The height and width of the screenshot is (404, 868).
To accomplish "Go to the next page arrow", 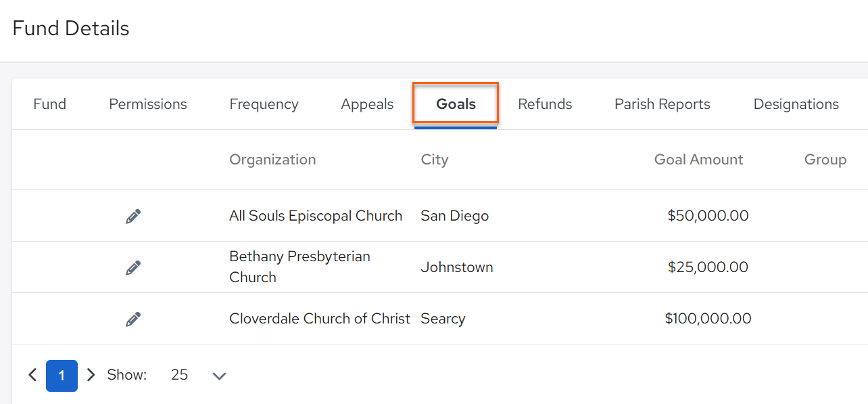I will pyautogui.click(x=91, y=375).
